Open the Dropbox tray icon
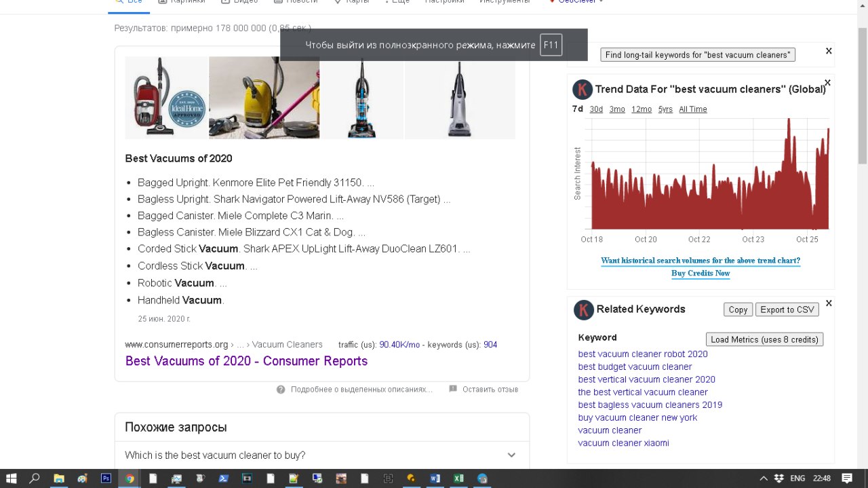Image resolution: width=868 pixels, height=488 pixels. point(780,478)
